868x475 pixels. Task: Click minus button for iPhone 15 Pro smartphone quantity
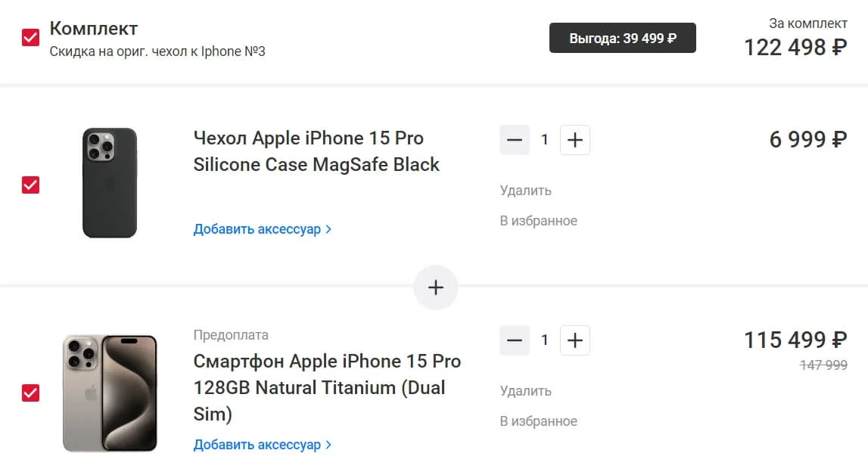515,340
